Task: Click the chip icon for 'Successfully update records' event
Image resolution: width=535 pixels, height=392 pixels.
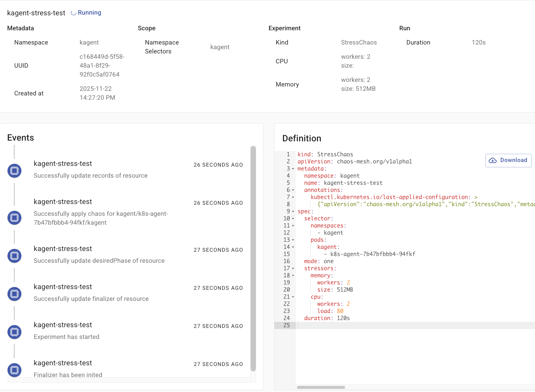Action: 15,171
